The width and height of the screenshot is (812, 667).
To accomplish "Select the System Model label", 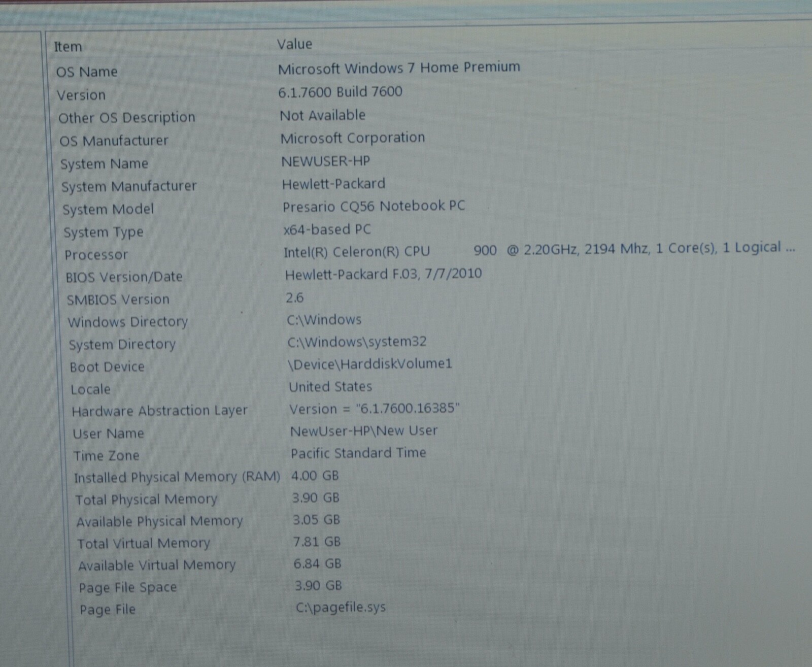I will click(108, 209).
